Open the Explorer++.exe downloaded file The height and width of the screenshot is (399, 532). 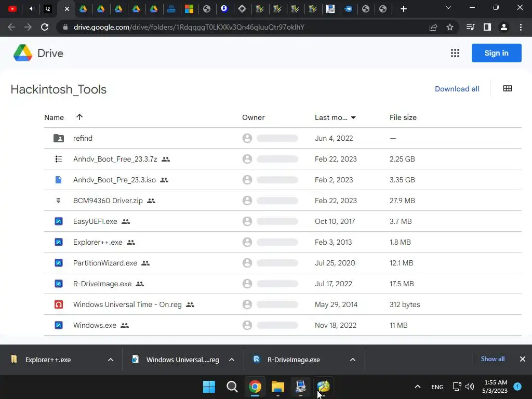click(48, 360)
